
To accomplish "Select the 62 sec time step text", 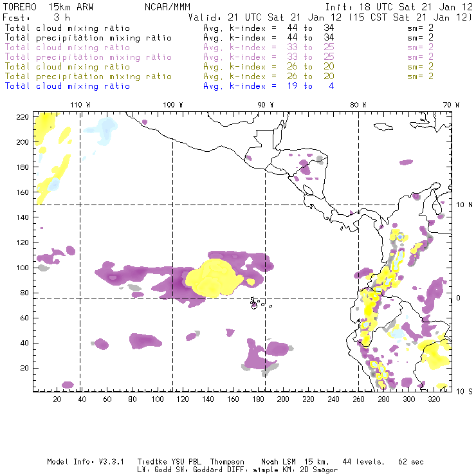I will click(411, 462).
